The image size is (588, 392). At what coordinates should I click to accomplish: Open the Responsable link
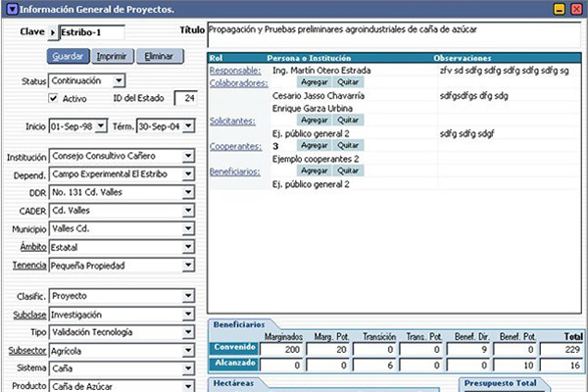(235, 71)
